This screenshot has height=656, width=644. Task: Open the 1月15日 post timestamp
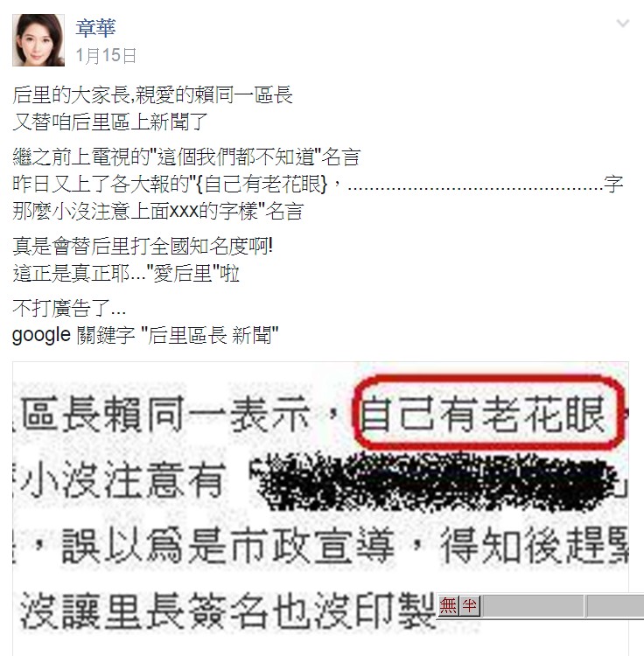(106, 55)
